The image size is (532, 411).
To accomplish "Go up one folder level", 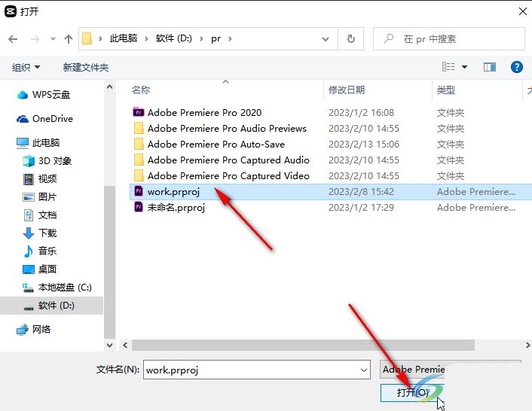I will pos(69,39).
